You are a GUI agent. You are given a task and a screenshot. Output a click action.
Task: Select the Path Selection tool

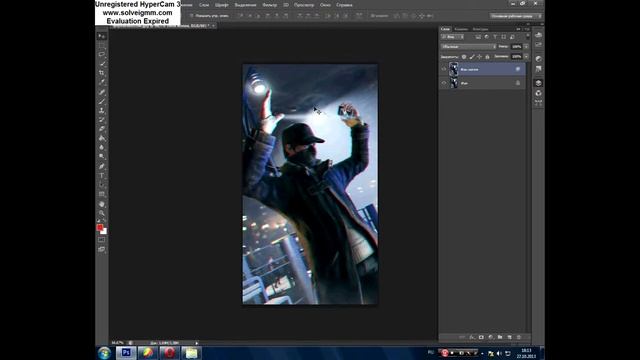click(102, 185)
